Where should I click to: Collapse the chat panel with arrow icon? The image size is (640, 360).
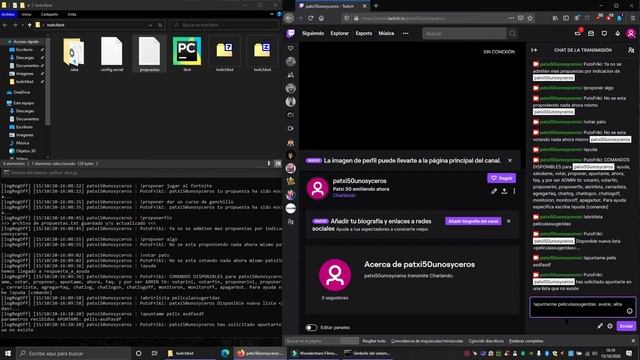click(534, 50)
